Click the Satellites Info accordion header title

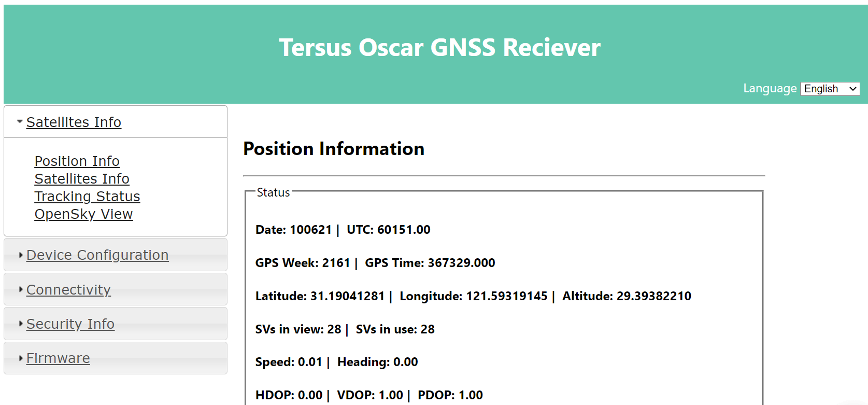click(74, 122)
